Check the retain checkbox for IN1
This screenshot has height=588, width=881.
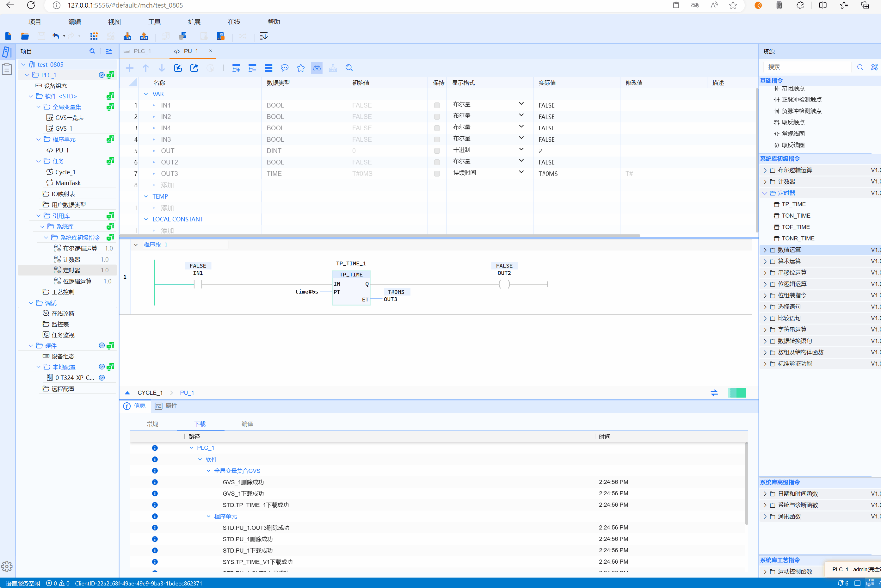437,105
